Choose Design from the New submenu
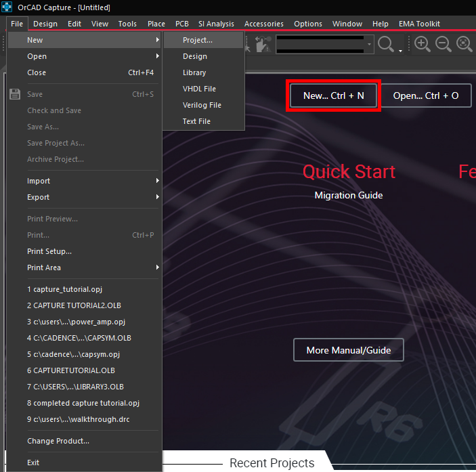This screenshot has width=476, height=472. coord(204,56)
